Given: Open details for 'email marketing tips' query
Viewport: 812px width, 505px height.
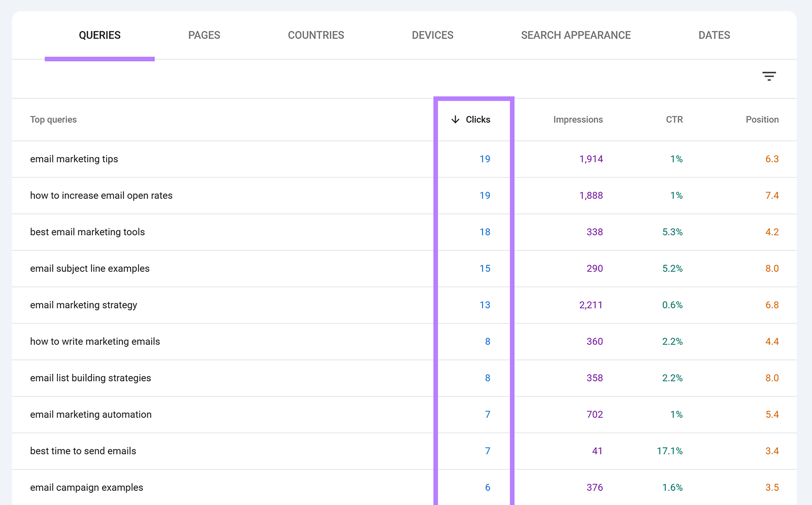Looking at the screenshot, I should 74,159.
